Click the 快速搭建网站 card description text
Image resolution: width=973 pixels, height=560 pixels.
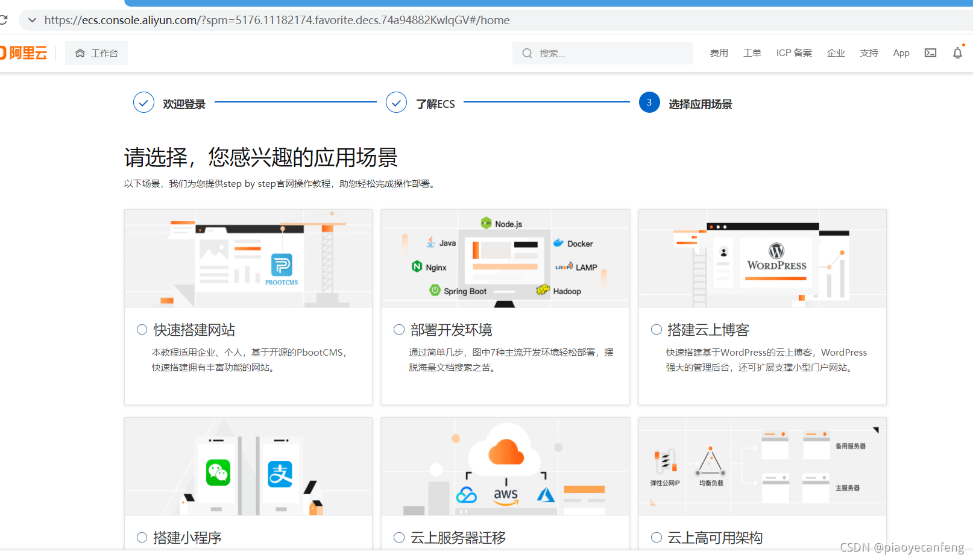[x=250, y=360]
